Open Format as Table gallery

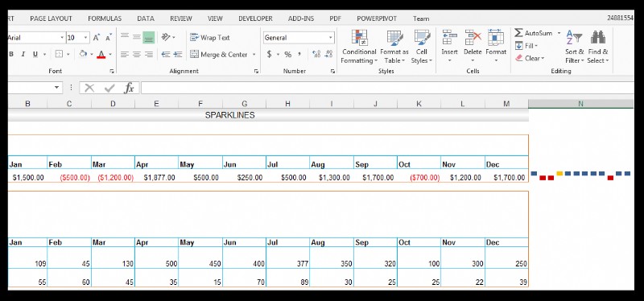click(394, 47)
